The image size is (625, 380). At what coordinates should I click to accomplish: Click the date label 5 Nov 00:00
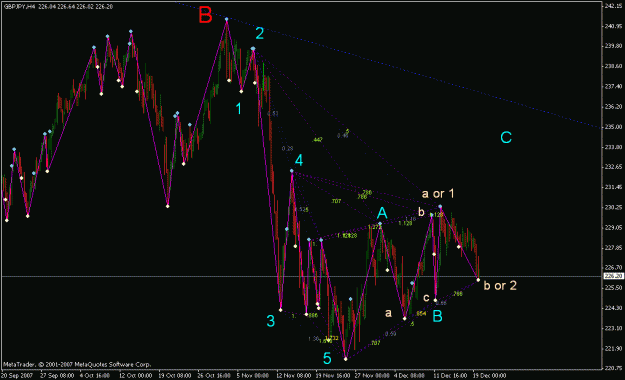252,375
